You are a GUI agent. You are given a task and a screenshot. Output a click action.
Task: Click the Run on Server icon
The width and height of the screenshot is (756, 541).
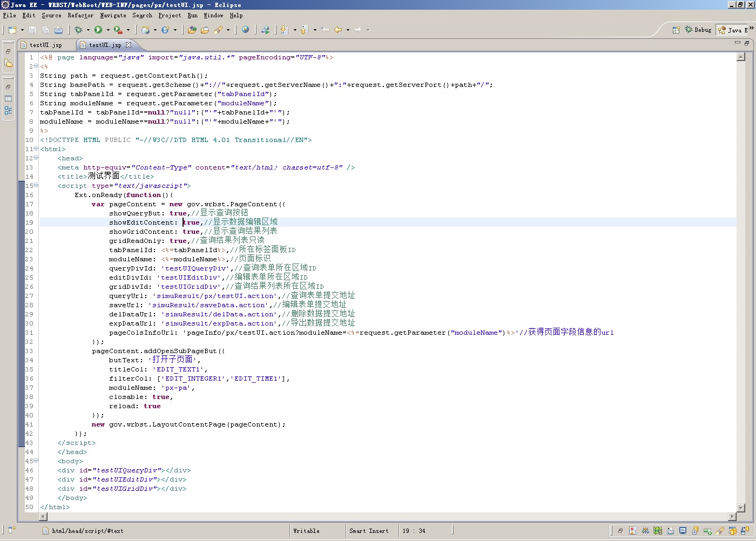coord(265,30)
